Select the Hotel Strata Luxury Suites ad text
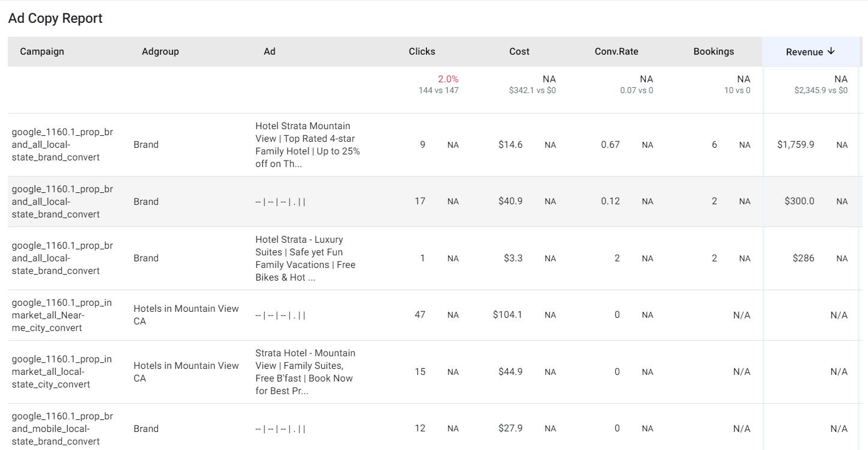Image resolution: width=868 pixels, height=450 pixels. 306,258
